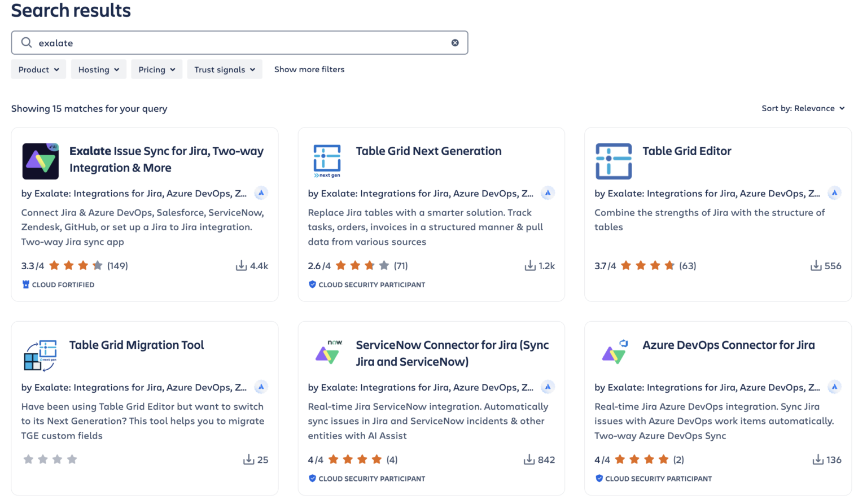Click the magnifying glass search icon
Image resolution: width=867 pixels, height=504 pixels.
tap(27, 43)
